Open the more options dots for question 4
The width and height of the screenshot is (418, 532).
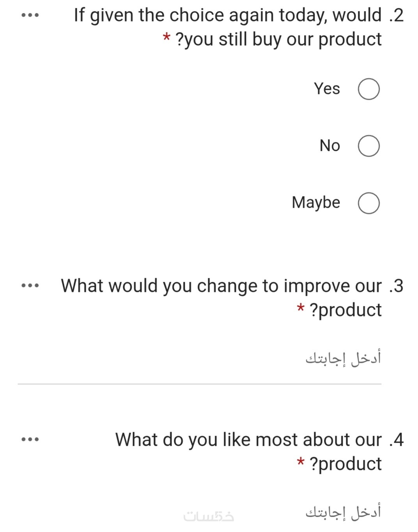[x=30, y=440]
